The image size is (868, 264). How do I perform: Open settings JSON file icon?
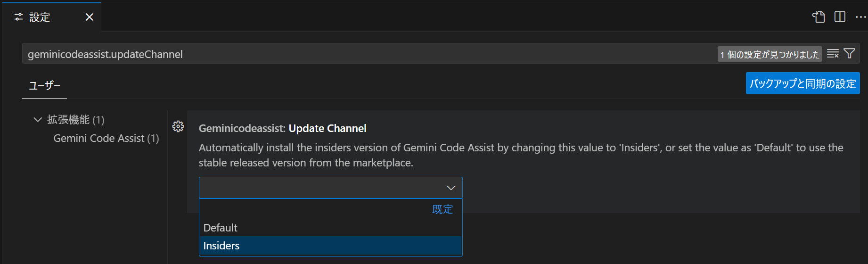click(819, 17)
